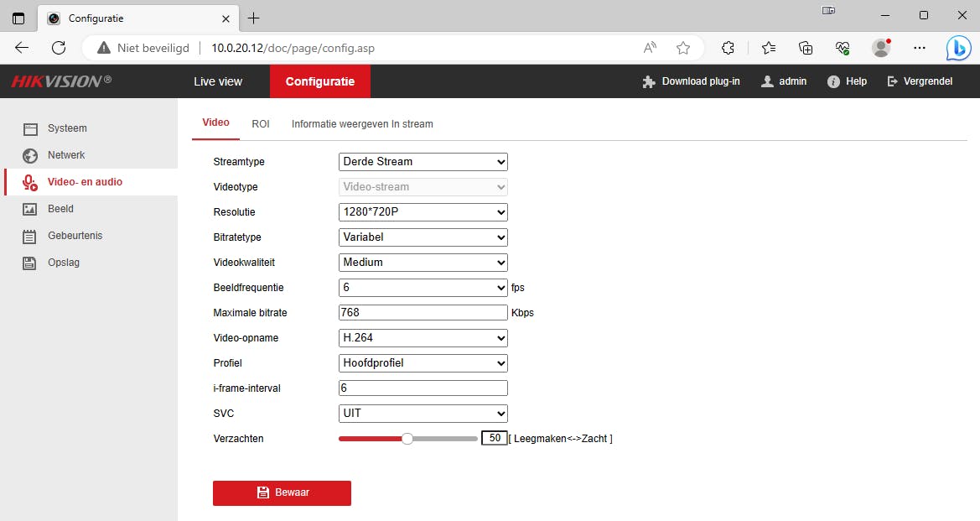The height and width of the screenshot is (521, 980).
Task: Open the Beeldfrequentie fps dropdown
Action: tap(423, 288)
